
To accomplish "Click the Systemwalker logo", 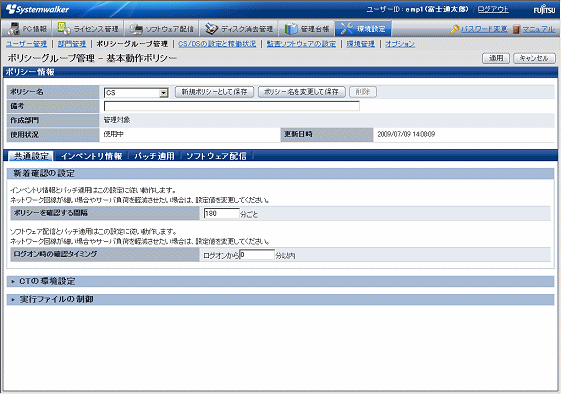I will (x=38, y=9).
